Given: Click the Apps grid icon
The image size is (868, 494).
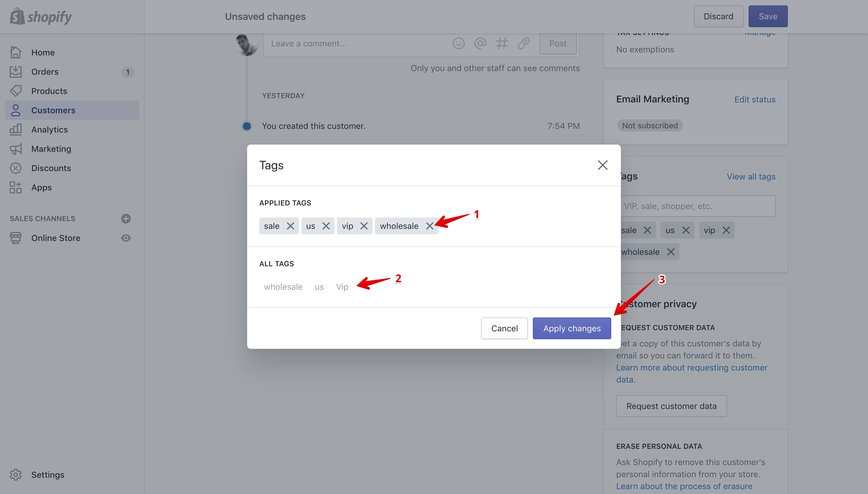Looking at the screenshot, I should click(16, 187).
